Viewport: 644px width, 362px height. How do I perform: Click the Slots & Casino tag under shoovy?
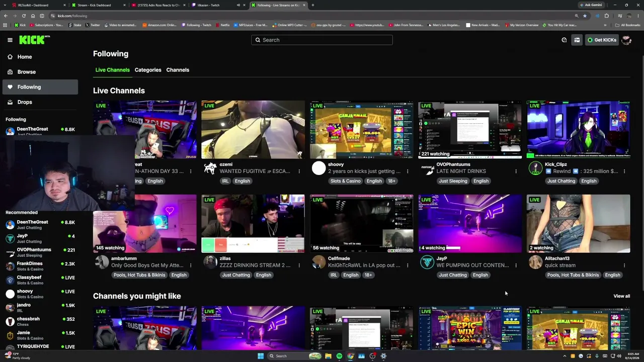pos(346,181)
